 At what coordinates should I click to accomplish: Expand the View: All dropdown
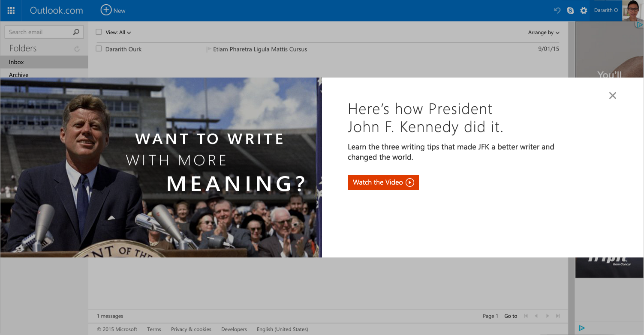pyautogui.click(x=118, y=33)
